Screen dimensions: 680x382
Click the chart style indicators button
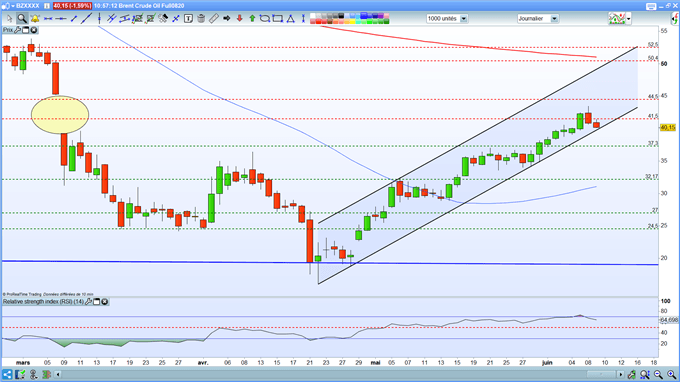pyautogui.click(x=617, y=19)
